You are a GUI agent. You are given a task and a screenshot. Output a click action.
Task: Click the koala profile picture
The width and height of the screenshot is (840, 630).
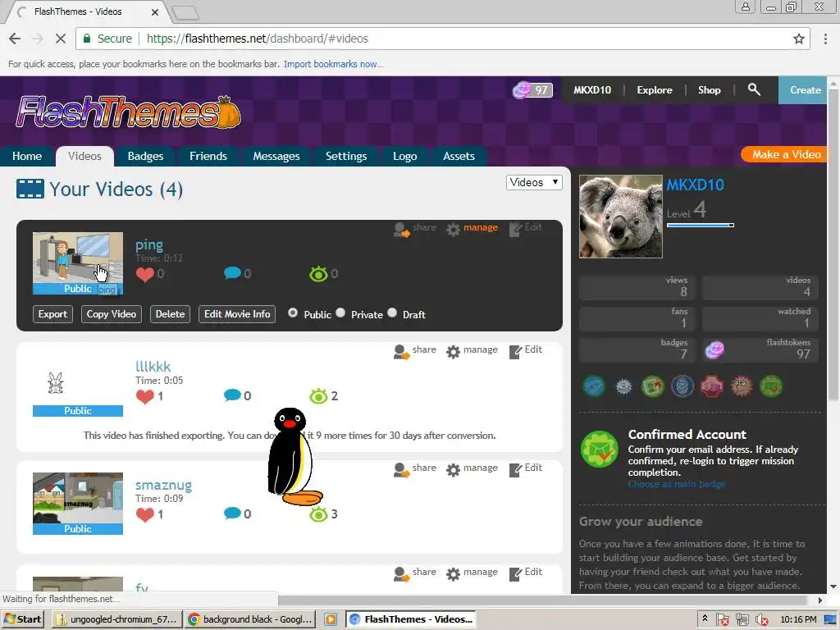(x=620, y=217)
